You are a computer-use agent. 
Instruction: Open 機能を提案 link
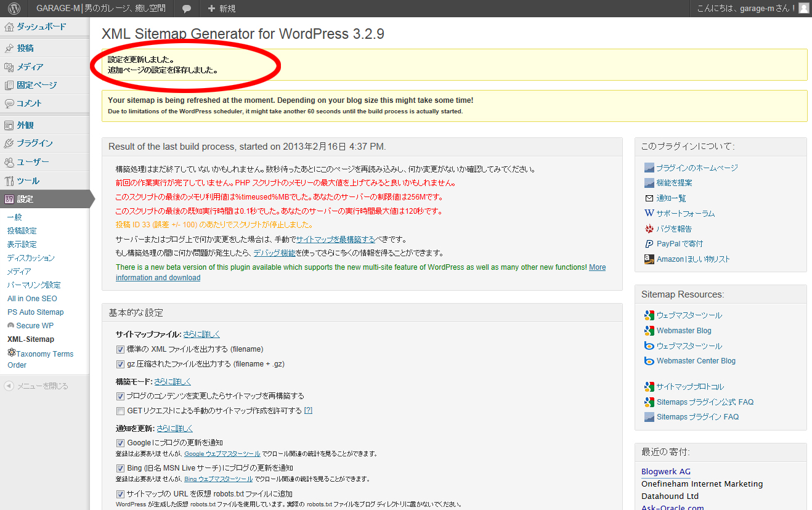click(x=674, y=183)
